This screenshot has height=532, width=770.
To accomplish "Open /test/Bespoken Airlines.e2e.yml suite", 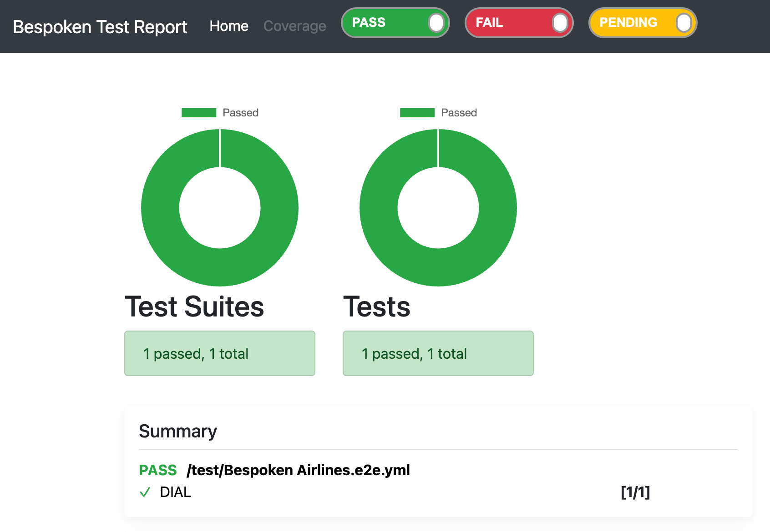I will tap(298, 470).
